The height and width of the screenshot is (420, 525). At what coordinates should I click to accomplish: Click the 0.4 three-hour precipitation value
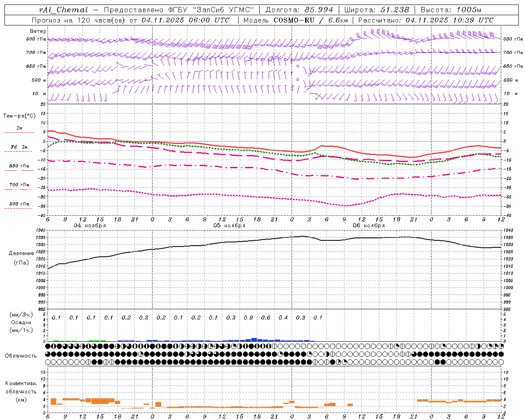(x=283, y=317)
